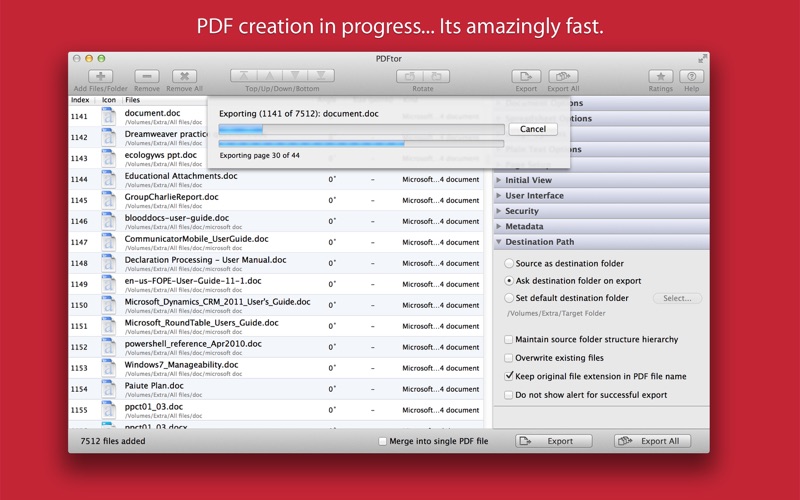This screenshot has width=800, height=500.
Task: Click the file icon for ecologyws ppt.doc
Action: [108, 158]
